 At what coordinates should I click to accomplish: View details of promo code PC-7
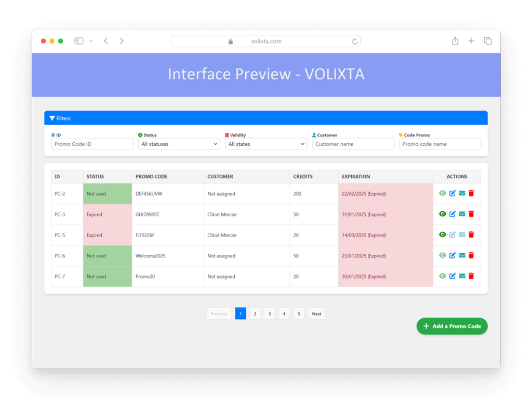click(x=443, y=276)
